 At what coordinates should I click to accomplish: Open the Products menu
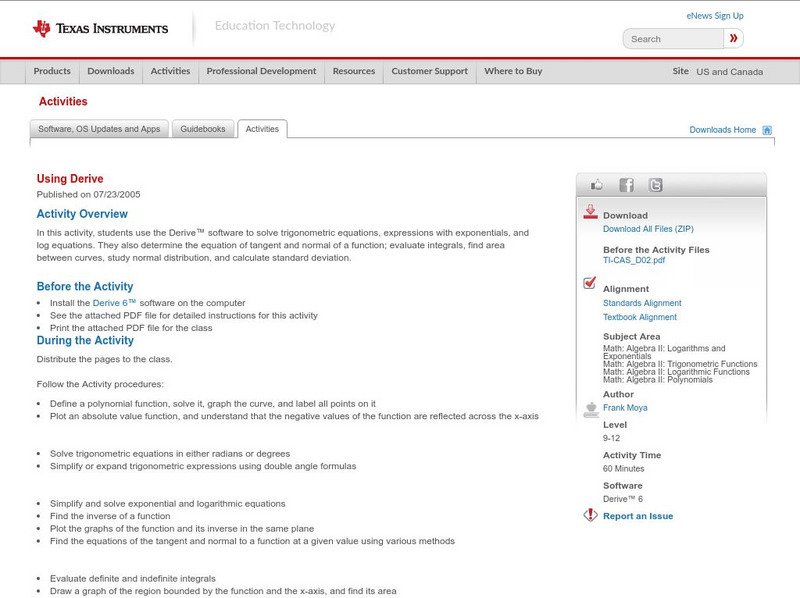(x=52, y=71)
